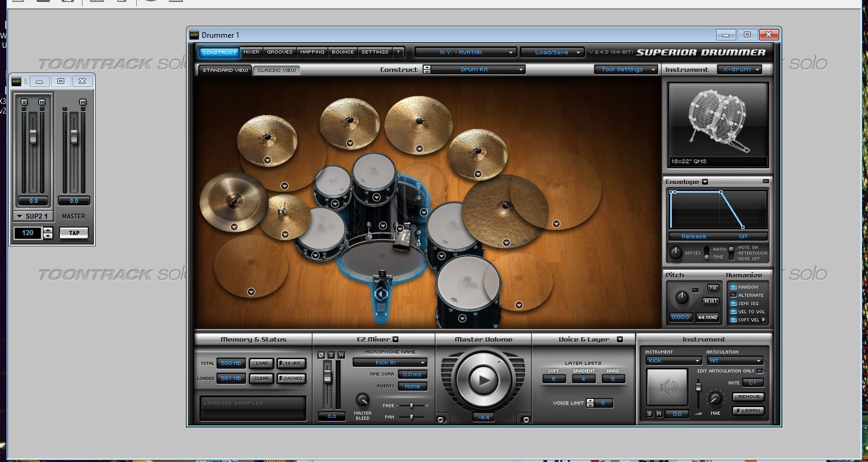
Task: Toggle Soft Vel humanize option
Action: coord(734,320)
